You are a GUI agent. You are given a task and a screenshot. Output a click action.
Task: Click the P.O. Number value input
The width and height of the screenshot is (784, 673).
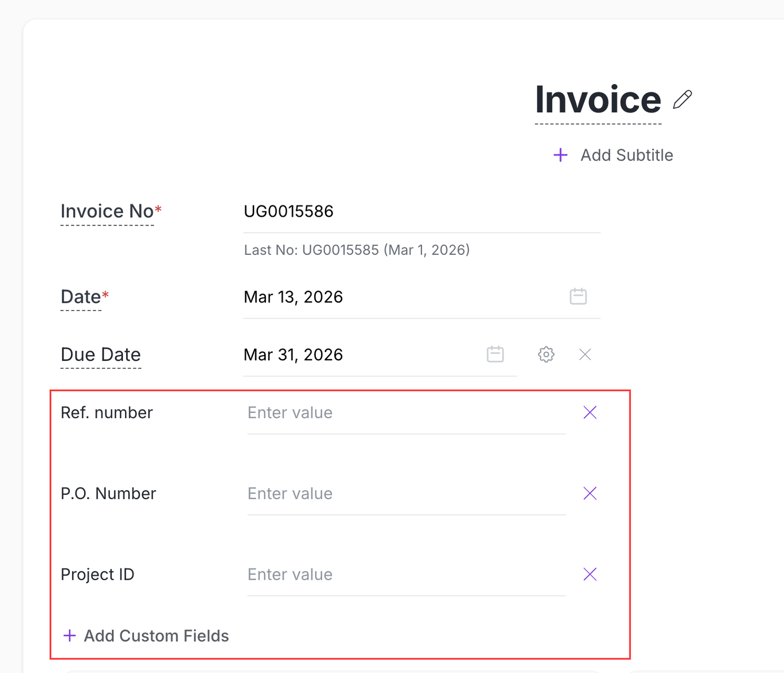(406, 494)
